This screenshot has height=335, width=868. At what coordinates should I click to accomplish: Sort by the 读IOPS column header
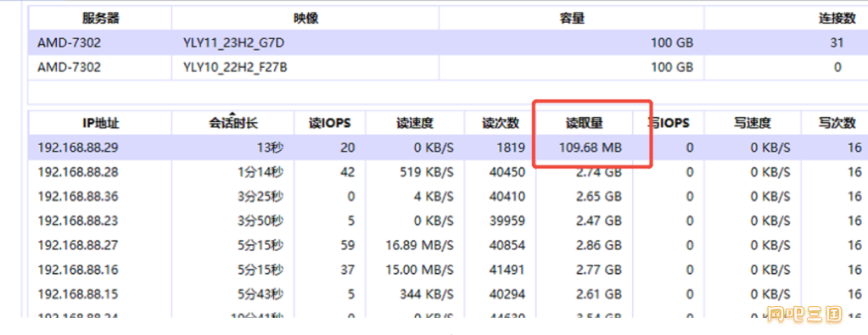point(329,123)
